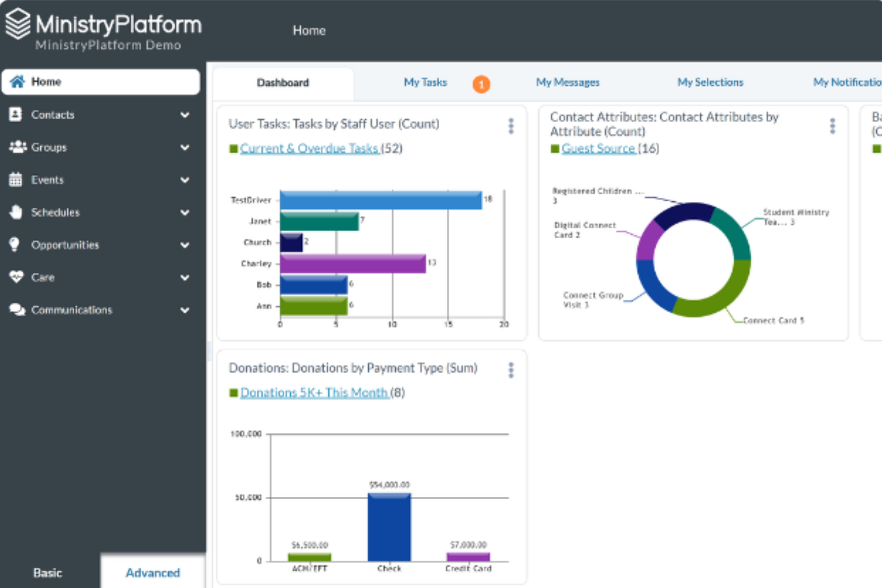
Task: Click the Events calendar icon
Action: [x=16, y=179]
